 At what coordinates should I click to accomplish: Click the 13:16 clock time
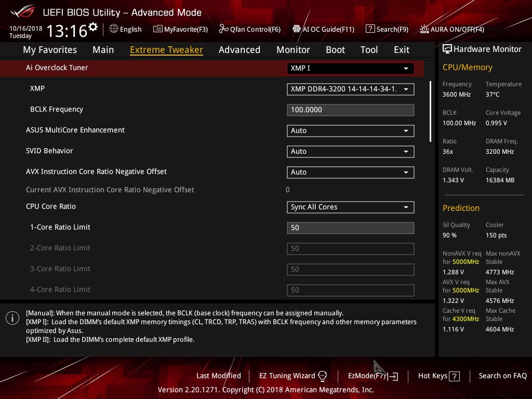[x=67, y=31]
